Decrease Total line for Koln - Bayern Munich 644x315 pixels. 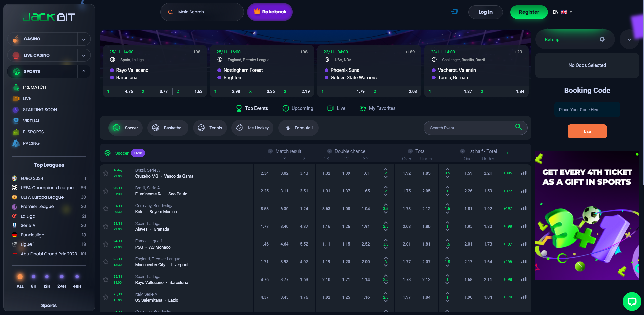[386, 213]
